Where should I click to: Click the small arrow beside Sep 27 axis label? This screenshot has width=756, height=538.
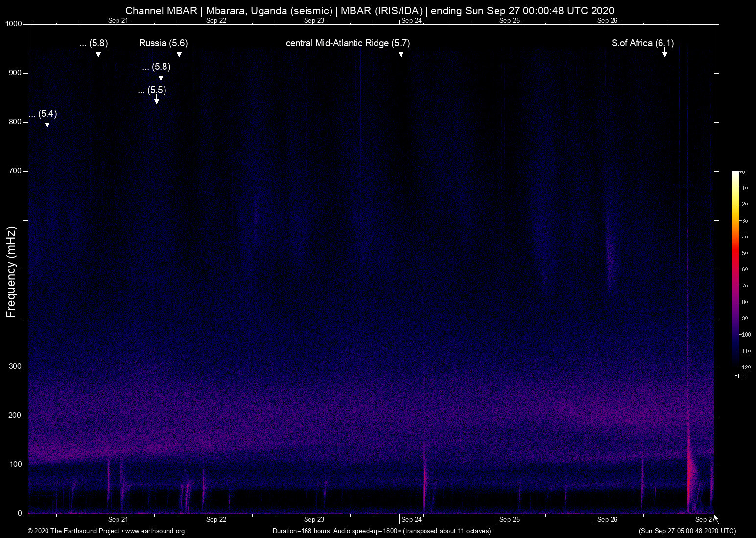pyautogui.click(x=715, y=518)
